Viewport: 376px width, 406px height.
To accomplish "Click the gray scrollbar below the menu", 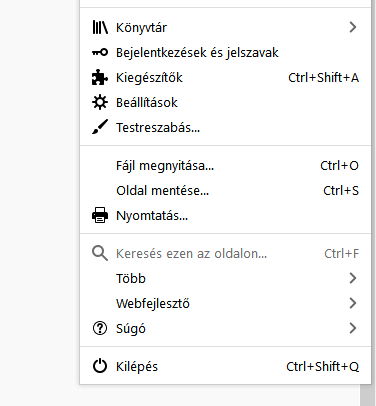I will (x=368, y=395).
